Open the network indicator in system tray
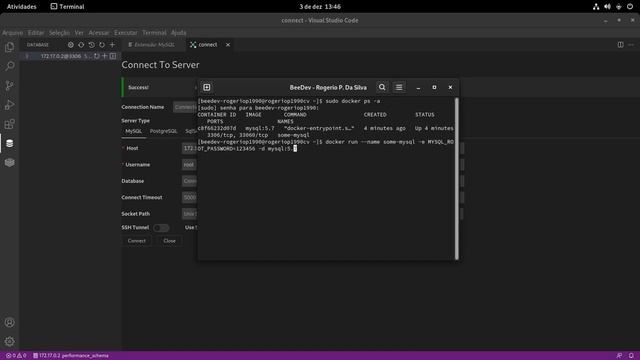 596,7
